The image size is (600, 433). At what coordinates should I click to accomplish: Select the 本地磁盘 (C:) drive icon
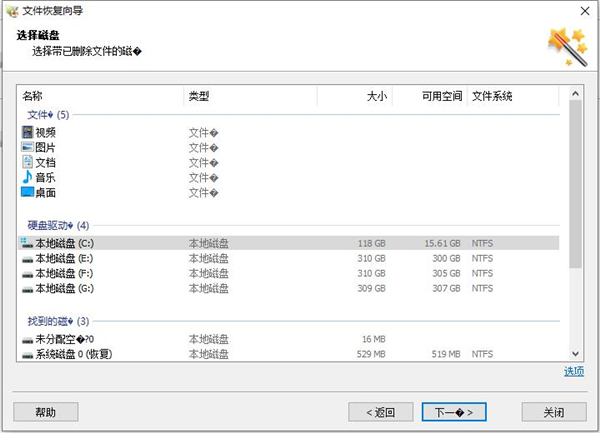click(x=26, y=243)
